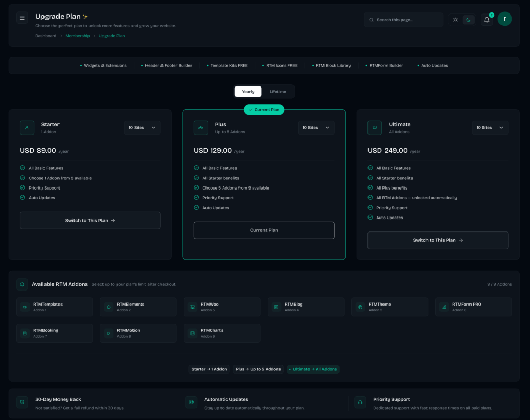Click the RTMForm PRO addon icon
Viewport: 530px width, 420px height.
(444, 307)
